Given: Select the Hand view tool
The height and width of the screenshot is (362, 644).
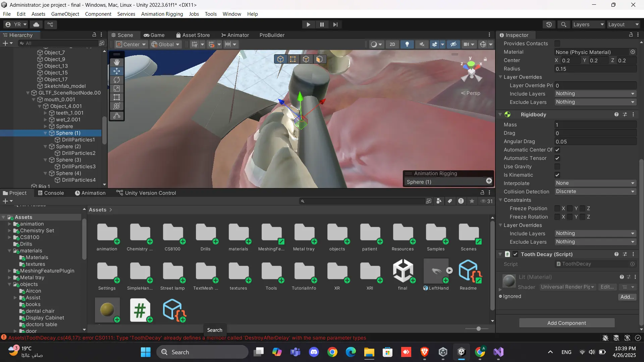Looking at the screenshot, I should coord(117,62).
